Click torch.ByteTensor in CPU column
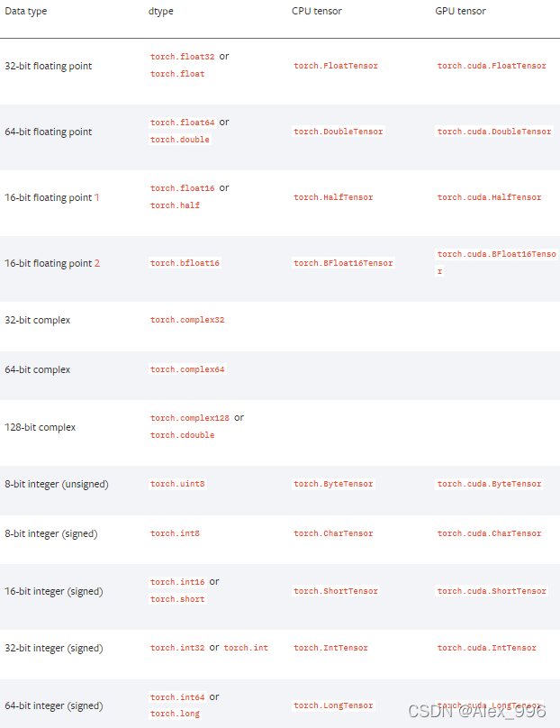This screenshot has width=560, height=728. 333,484
